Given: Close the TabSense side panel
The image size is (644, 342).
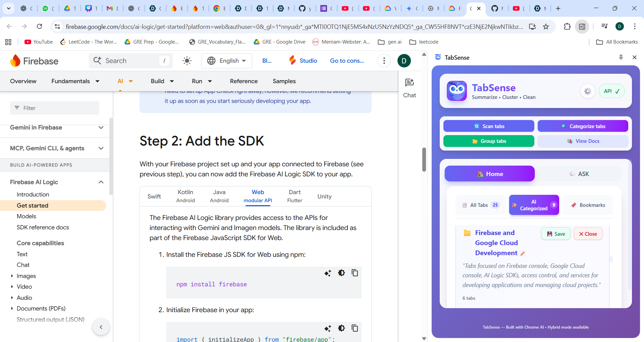Looking at the screenshot, I should (635, 57).
